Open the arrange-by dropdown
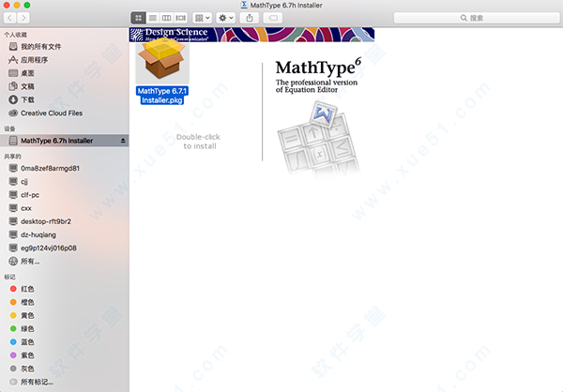This screenshot has height=392, width=563. click(202, 18)
